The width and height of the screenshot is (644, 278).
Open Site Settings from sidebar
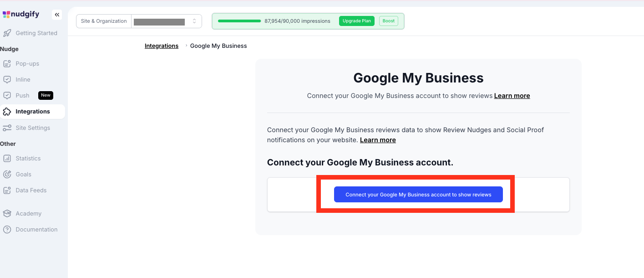(x=32, y=128)
